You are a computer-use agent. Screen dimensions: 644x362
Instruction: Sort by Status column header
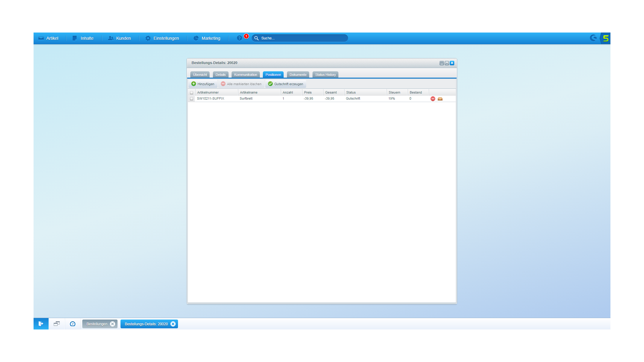tap(365, 93)
